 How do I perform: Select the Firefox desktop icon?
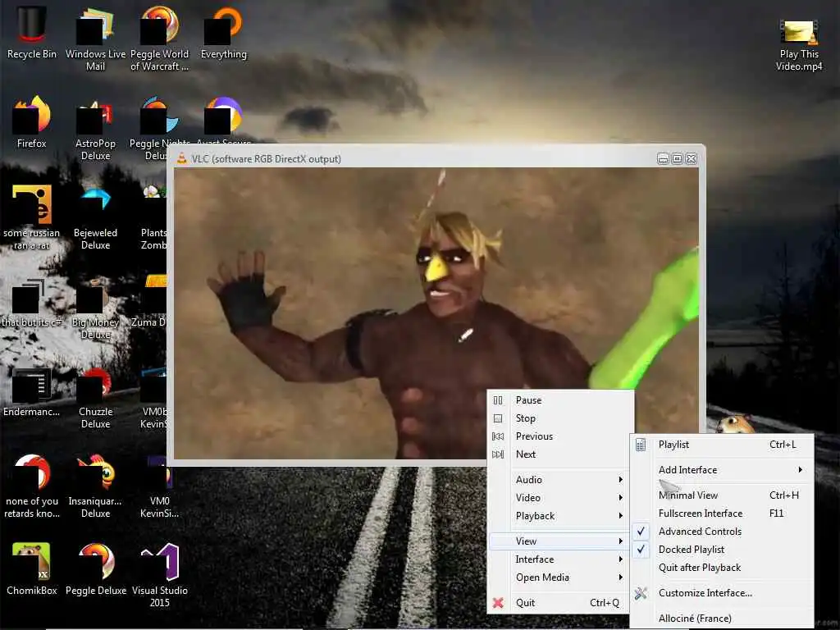click(32, 122)
